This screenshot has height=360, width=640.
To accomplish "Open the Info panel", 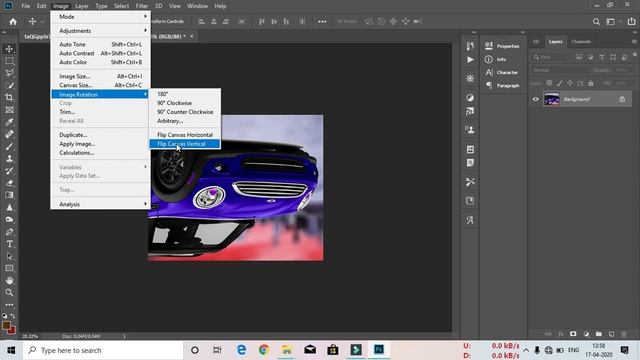I will (x=496, y=59).
